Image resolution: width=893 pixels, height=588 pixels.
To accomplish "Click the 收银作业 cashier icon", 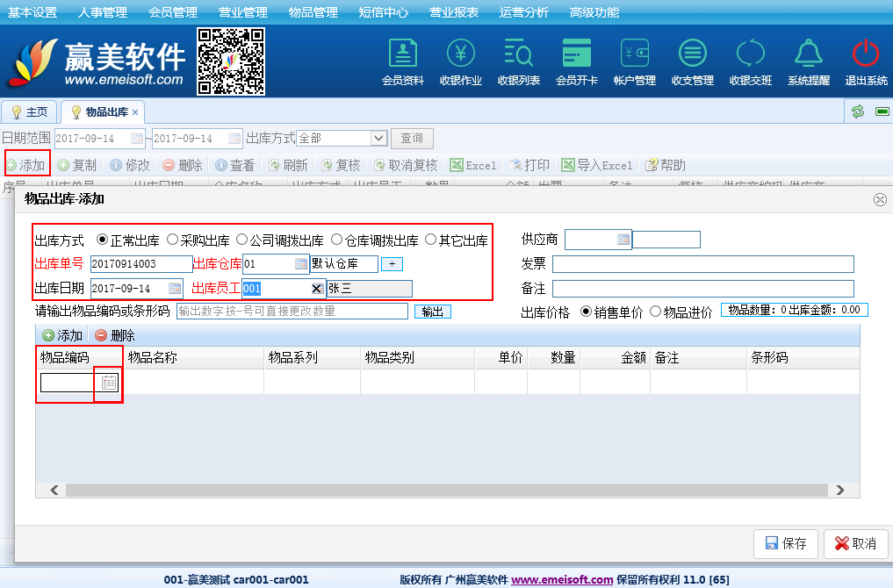I will [x=461, y=54].
